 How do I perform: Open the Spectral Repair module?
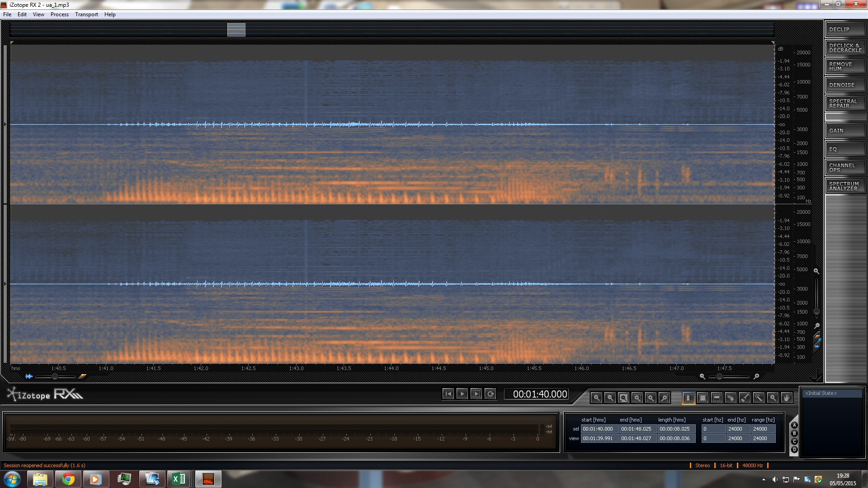tap(845, 103)
